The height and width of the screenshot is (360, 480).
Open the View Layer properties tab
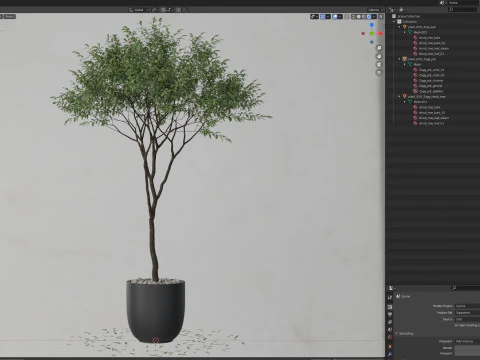tap(390, 322)
